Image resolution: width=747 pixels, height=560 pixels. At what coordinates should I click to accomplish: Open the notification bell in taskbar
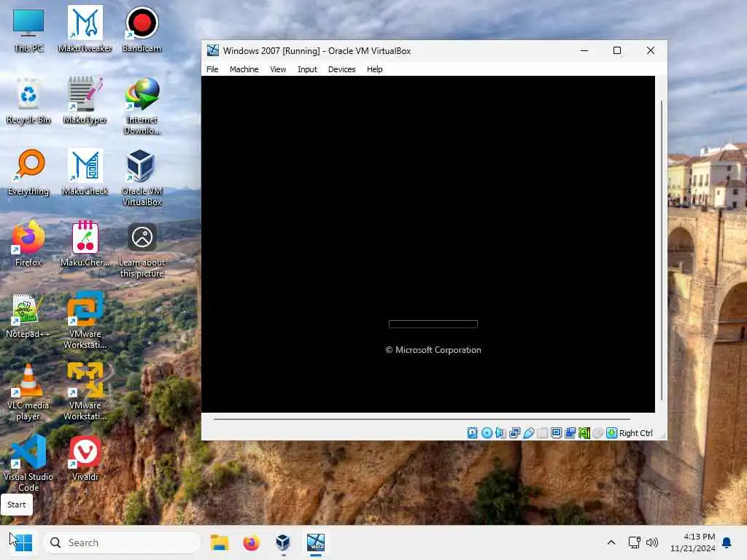[x=727, y=542]
